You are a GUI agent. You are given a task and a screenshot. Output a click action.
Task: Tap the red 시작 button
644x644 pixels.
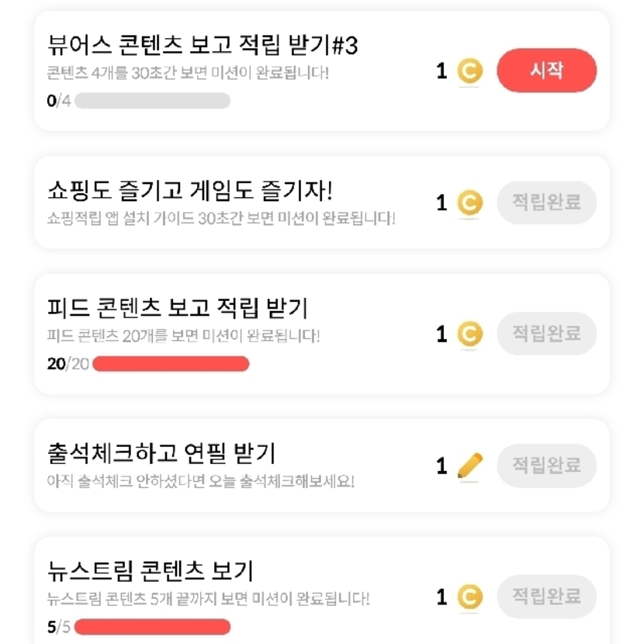pyautogui.click(x=546, y=71)
